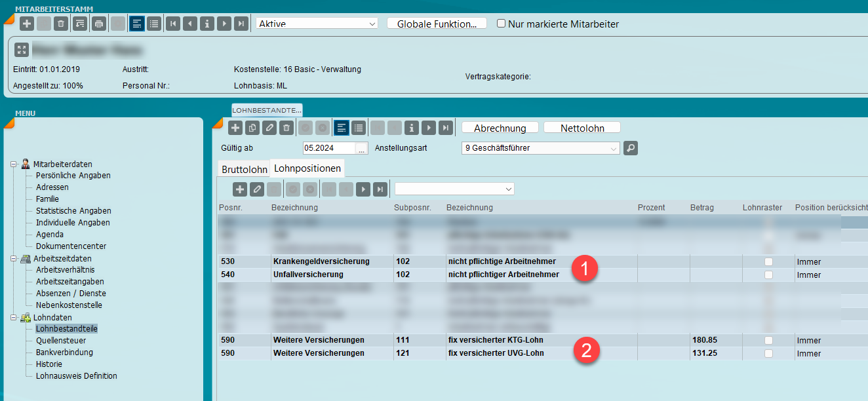868x401 pixels.
Task: Add a new Lohnposition with the plus icon
Action: click(240, 189)
